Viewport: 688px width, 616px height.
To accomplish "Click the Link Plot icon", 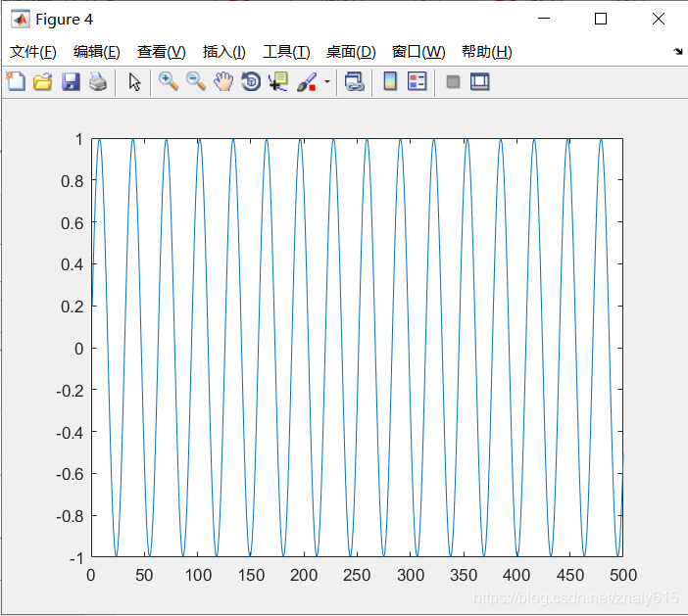I will point(355,82).
